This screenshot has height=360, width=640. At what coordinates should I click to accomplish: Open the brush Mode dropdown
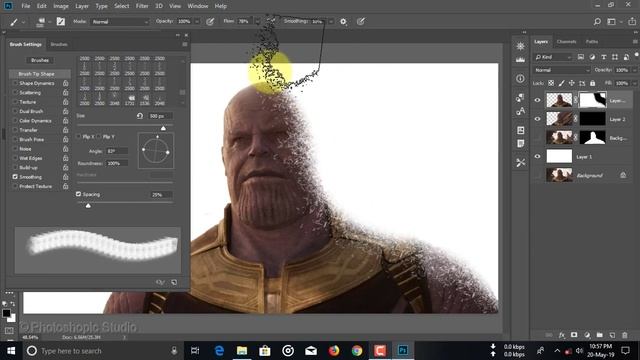120,22
